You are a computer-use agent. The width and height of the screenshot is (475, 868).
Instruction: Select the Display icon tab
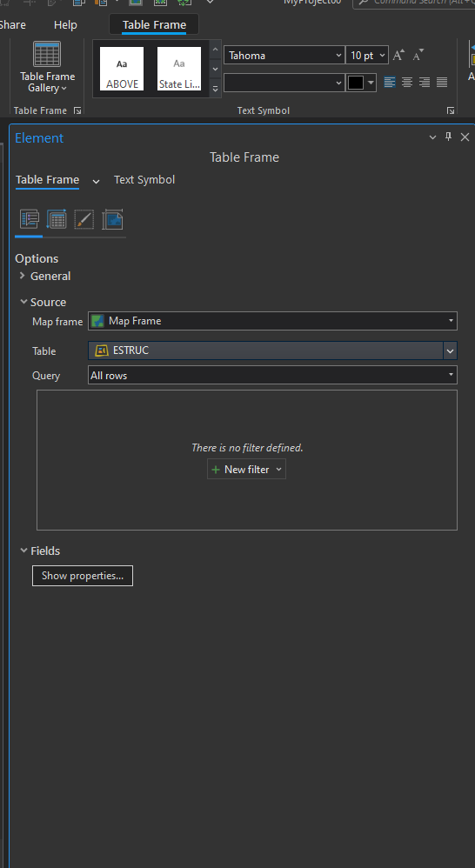(84, 220)
